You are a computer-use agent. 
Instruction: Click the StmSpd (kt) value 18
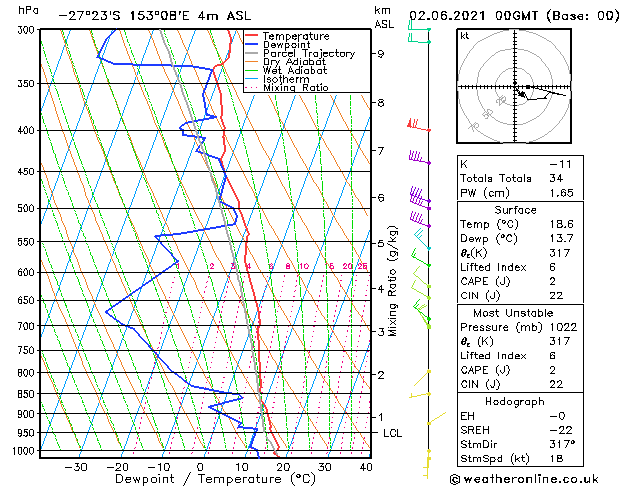coord(556,459)
